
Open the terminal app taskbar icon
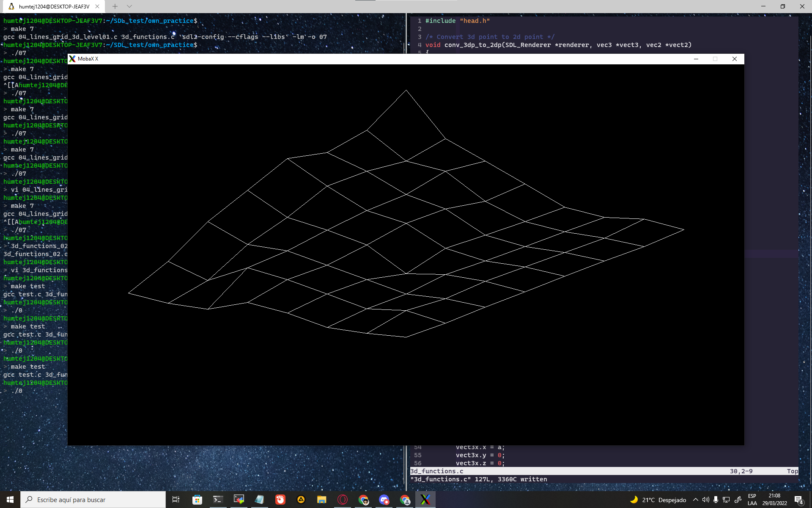click(218, 500)
